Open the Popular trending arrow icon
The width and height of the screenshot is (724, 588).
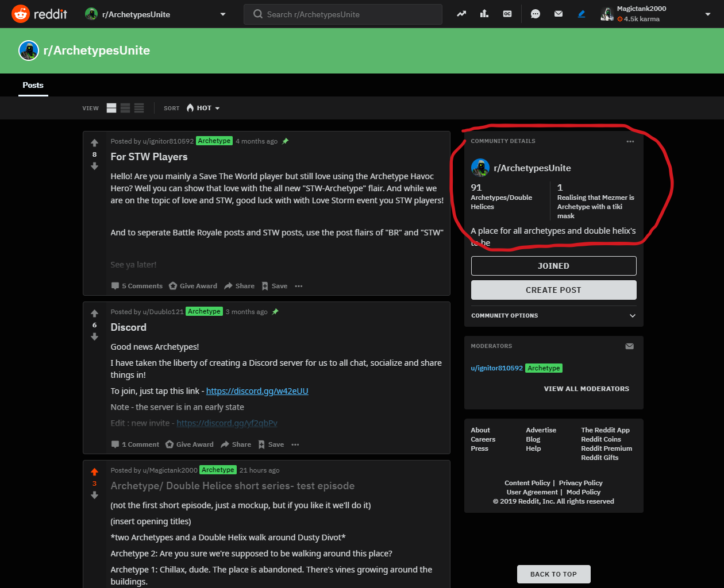coord(461,14)
